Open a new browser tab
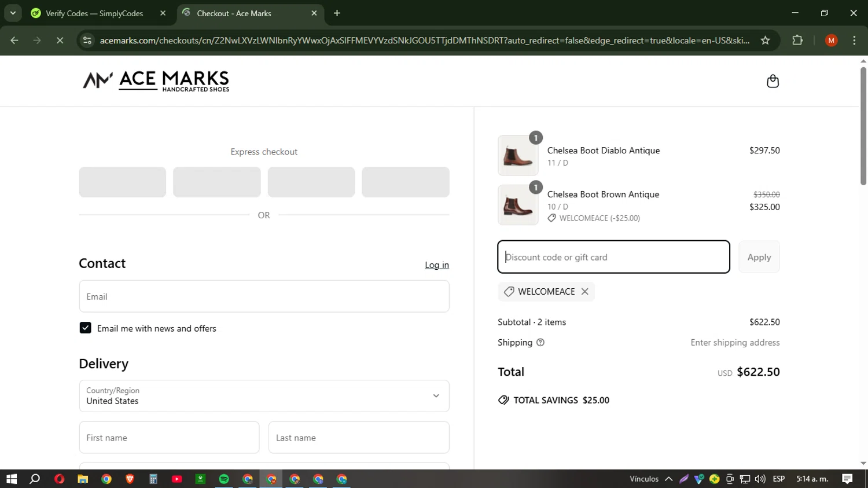Screen dimensions: 868x488 (337, 13)
